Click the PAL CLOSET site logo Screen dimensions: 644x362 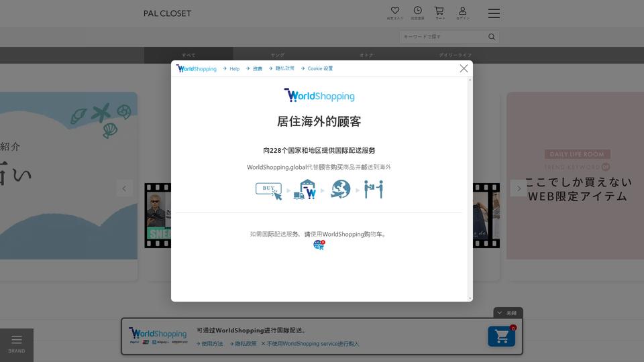[167, 13]
